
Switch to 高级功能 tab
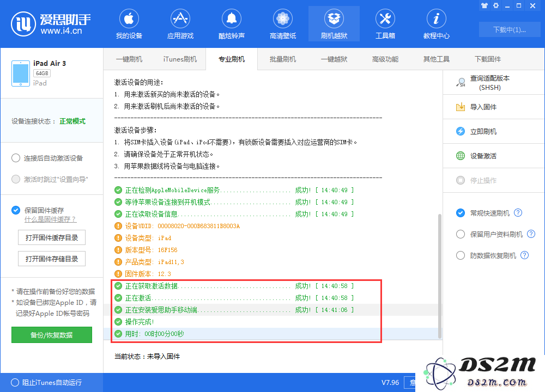click(385, 59)
